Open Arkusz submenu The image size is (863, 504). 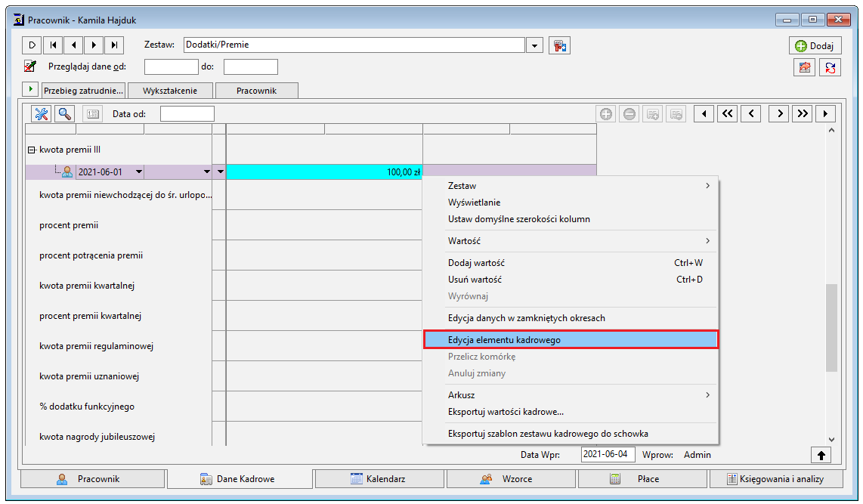(571, 395)
